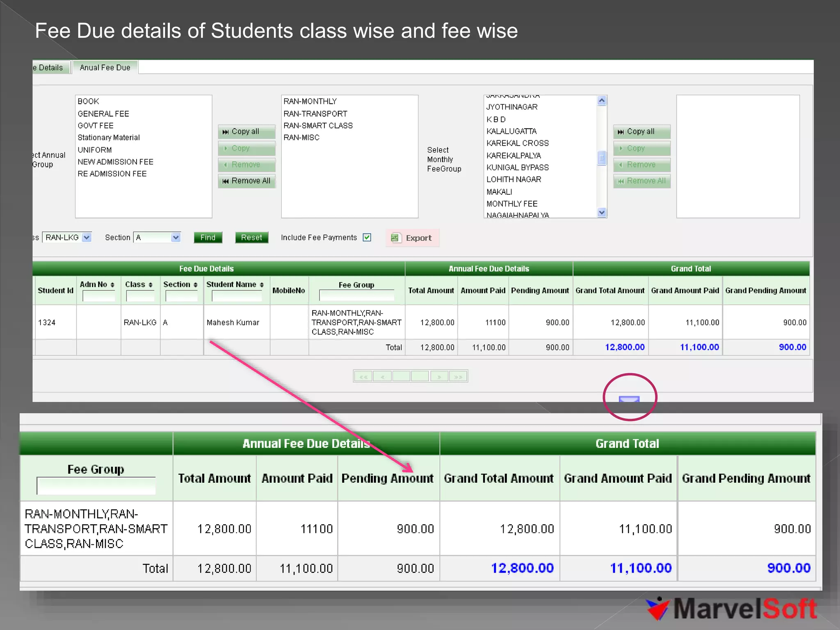Image resolution: width=840 pixels, height=630 pixels.
Task: Click the Fee Group filter field
Action: [356, 295]
